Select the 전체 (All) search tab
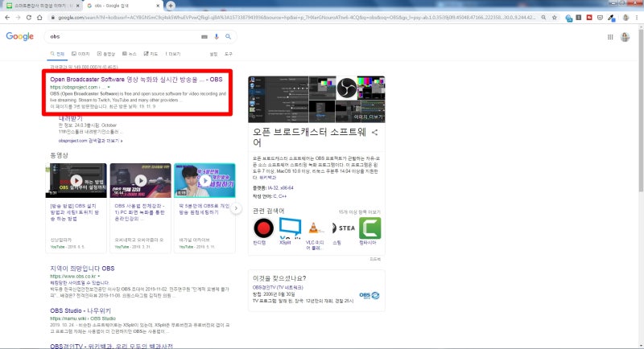 tap(57, 54)
